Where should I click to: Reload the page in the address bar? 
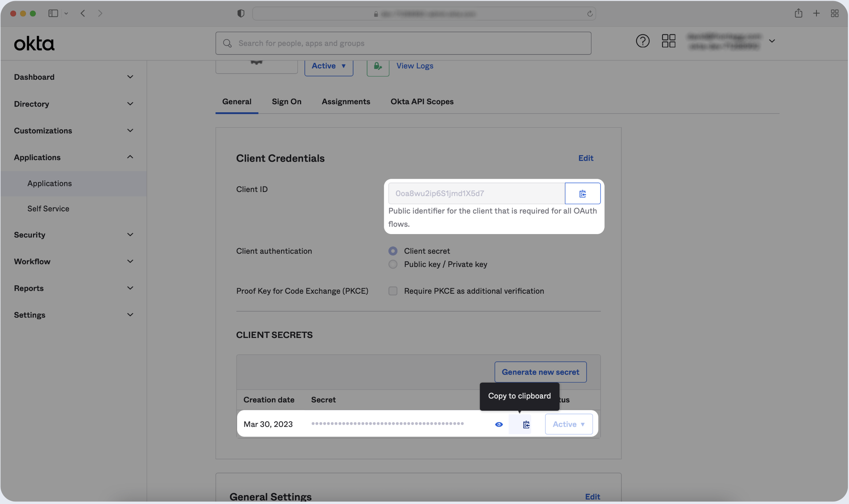point(590,14)
